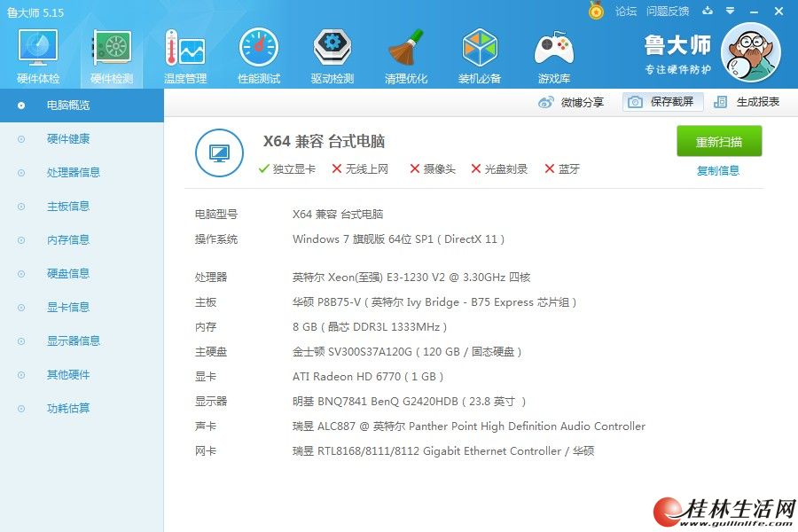This screenshot has height=532, width=798.
Task: Click 8 GB DDR3L 1333MHz memory text
Action: pos(370,327)
